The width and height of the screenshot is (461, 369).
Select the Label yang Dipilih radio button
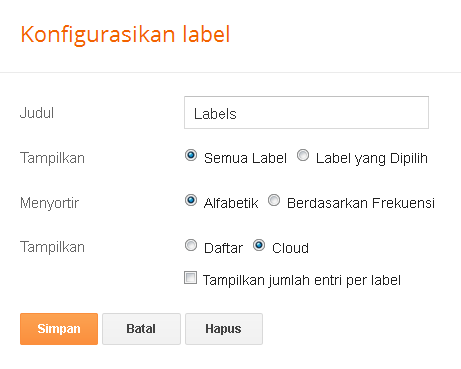coord(303,155)
